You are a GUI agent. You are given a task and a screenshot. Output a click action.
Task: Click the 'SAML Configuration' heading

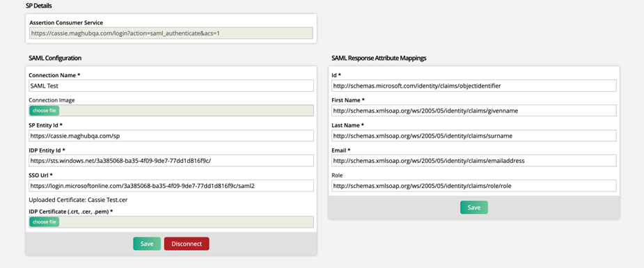tap(55, 58)
